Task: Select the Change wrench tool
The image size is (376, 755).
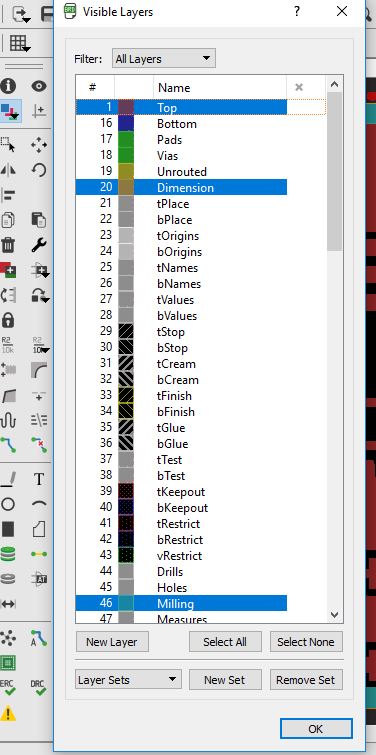Action: pyautogui.click(x=39, y=245)
